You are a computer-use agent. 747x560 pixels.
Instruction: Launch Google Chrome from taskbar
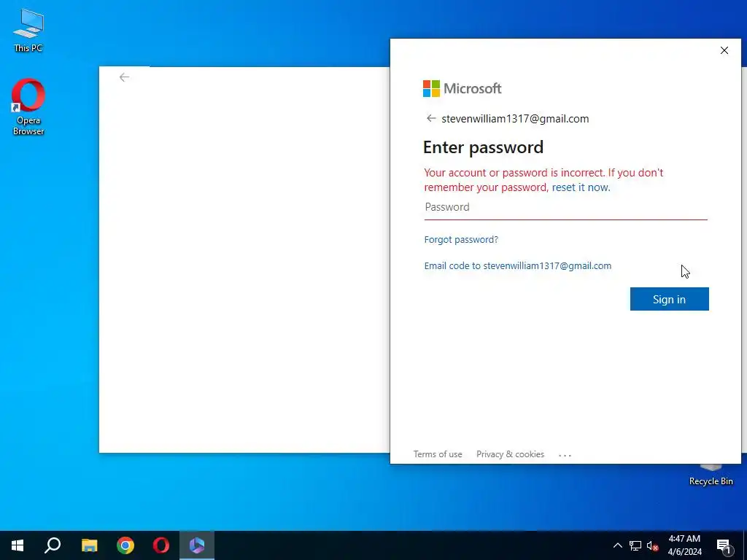[x=125, y=545]
